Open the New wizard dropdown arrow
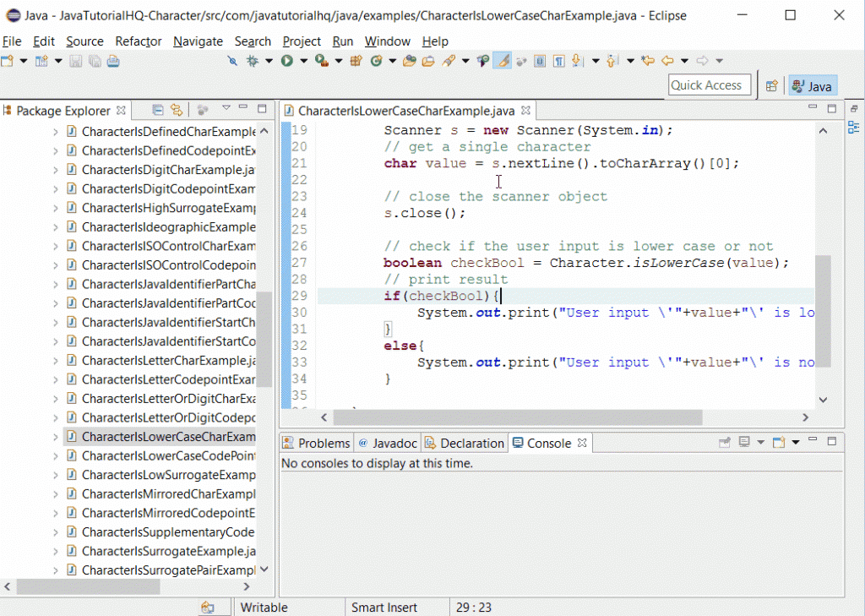The image size is (865, 616). [23, 61]
